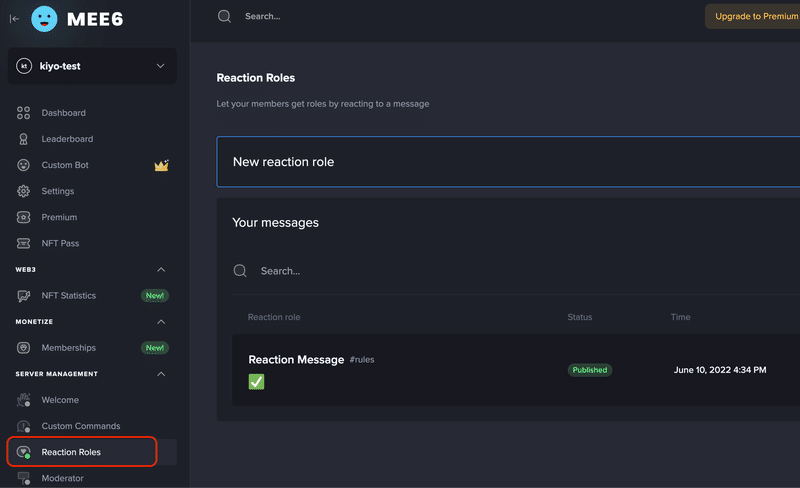
Task: Click the Reaction Roles heart icon
Action: [23, 452]
